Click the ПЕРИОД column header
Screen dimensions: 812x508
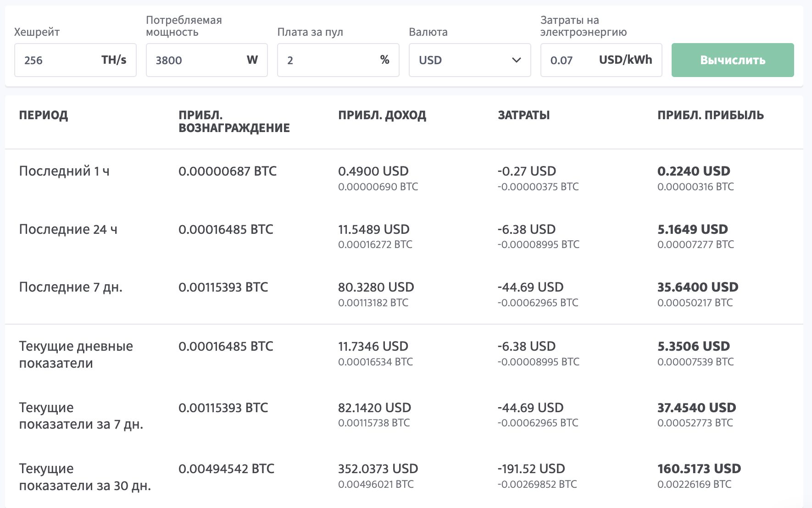(44, 115)
